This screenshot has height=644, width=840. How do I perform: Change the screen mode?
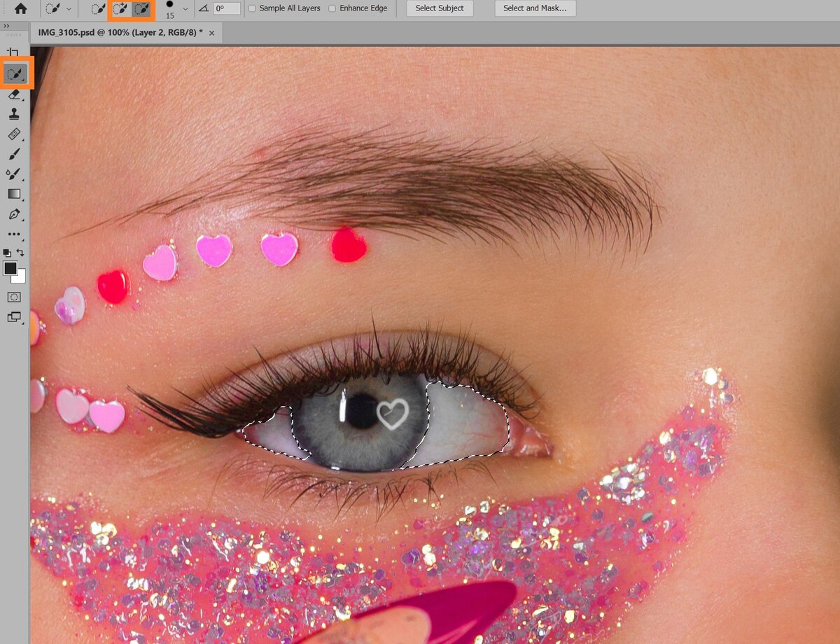pos(14,317)
